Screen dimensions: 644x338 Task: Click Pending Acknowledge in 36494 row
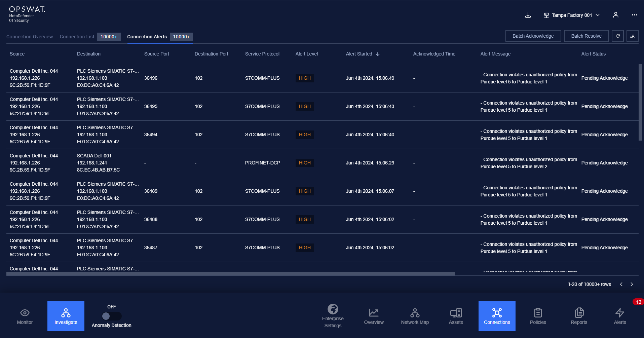click(x=604, y=135)
